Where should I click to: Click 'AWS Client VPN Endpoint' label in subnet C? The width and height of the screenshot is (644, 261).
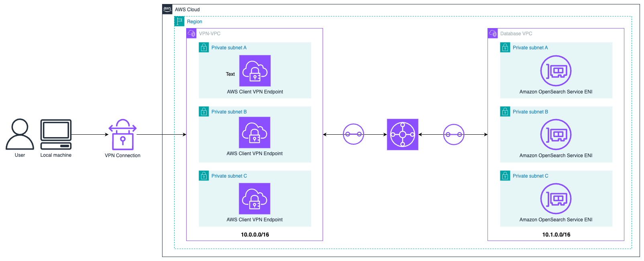click(x=254, y=220)
